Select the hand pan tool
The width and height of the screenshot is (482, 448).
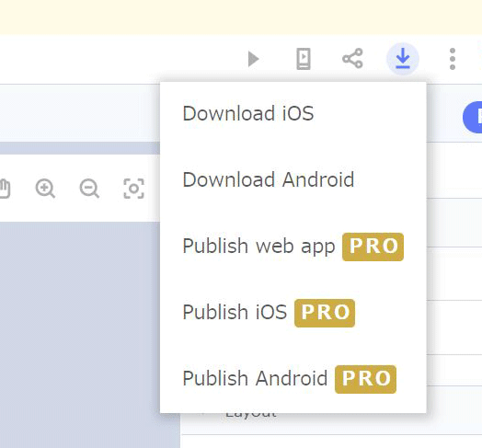point(5,189)
